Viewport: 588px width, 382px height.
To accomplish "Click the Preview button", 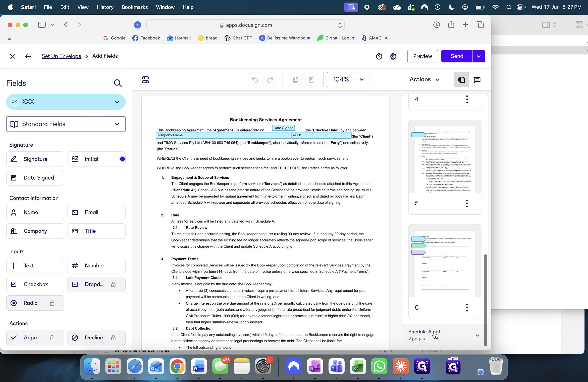I will tap(423, 56).
